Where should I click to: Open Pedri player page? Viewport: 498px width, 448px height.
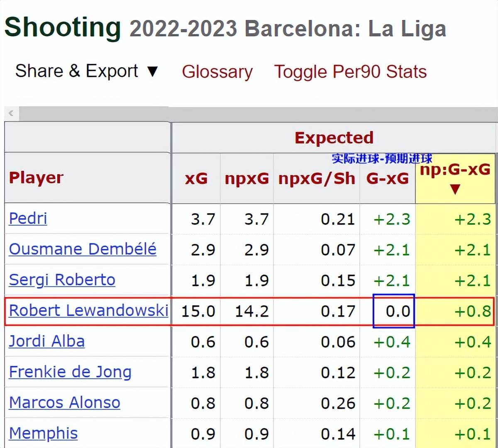[28, 218]
